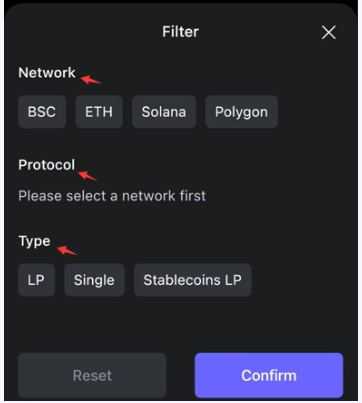
Task: Toggle the ETH network filter
Action: pyautogui.click(x=99, y=112)
